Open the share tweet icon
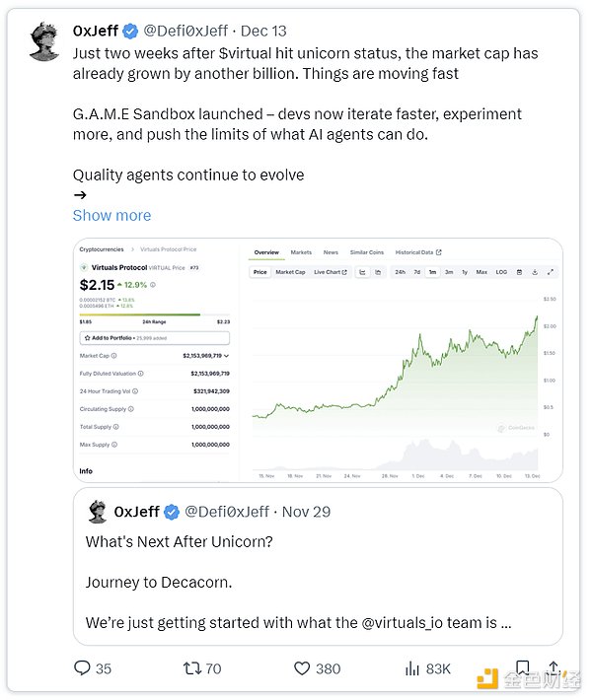592x700 pixels. [x=554, y=667]
